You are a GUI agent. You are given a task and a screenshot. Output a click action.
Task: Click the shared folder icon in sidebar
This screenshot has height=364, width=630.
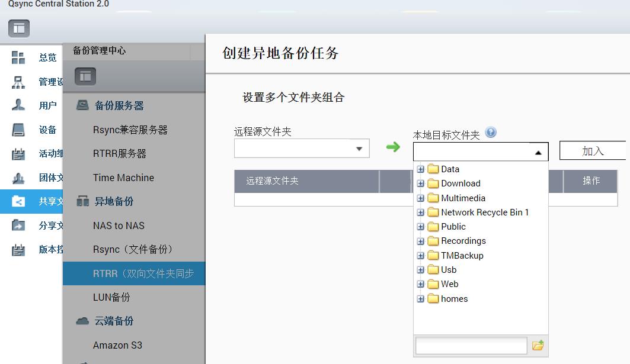point(18,201)
